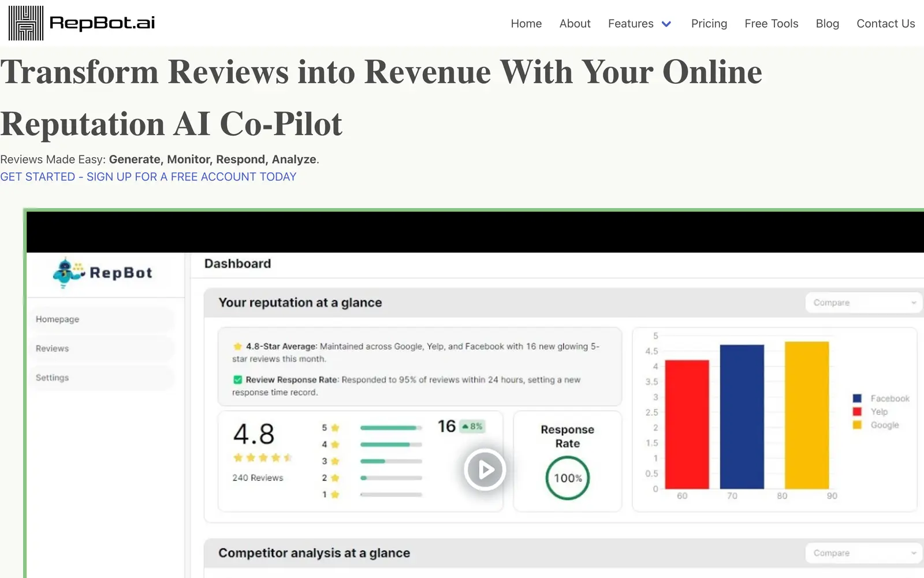Click the RepBot robot mascot logo
Screen dimensions: 924x578
pos(69,273)
